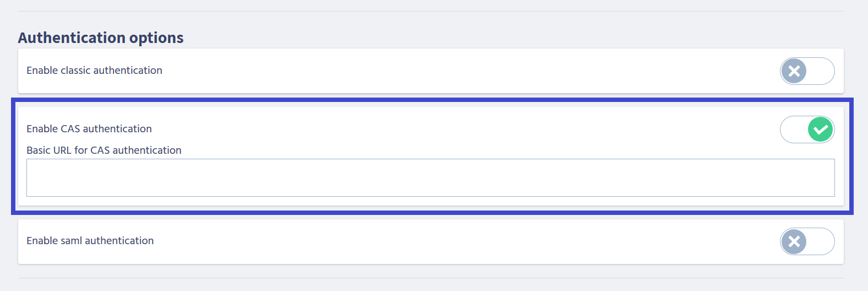Click the X icon on classic authentication toggle
The height and width of the screenshot is (291, 868).
[794, 71]
